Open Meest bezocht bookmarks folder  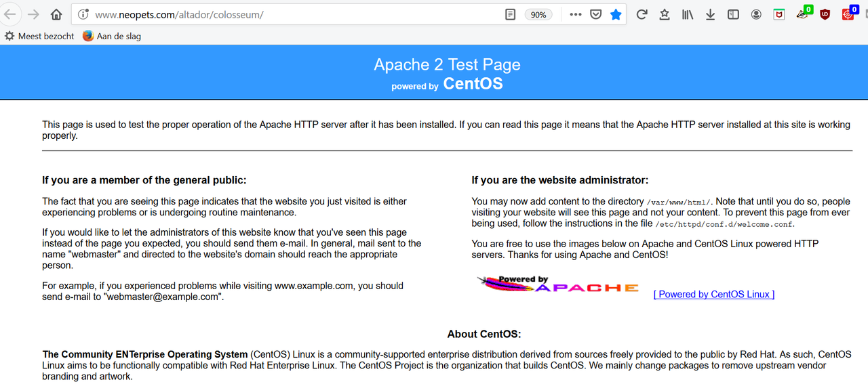39,36
